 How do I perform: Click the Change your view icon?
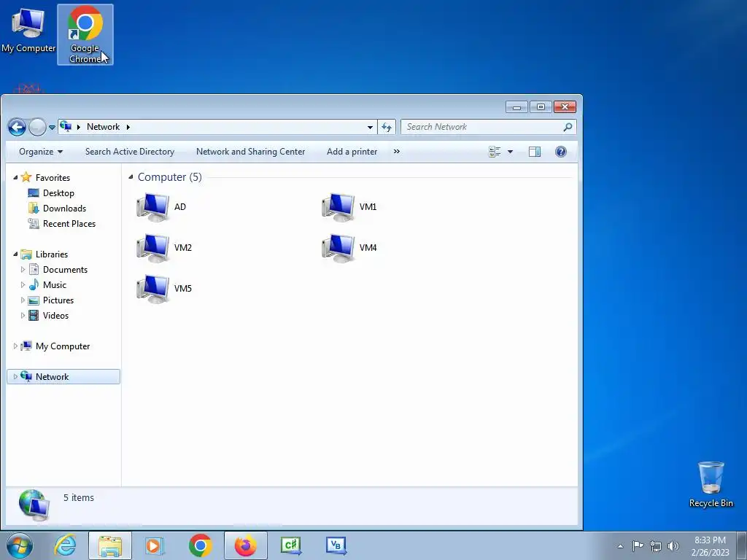point(495,152)
